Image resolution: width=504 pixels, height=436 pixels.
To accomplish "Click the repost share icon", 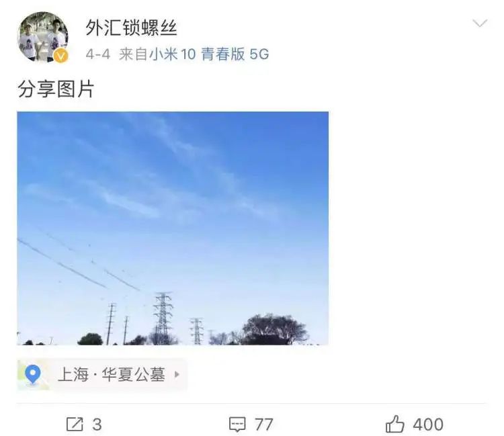I will click(75, 424).
